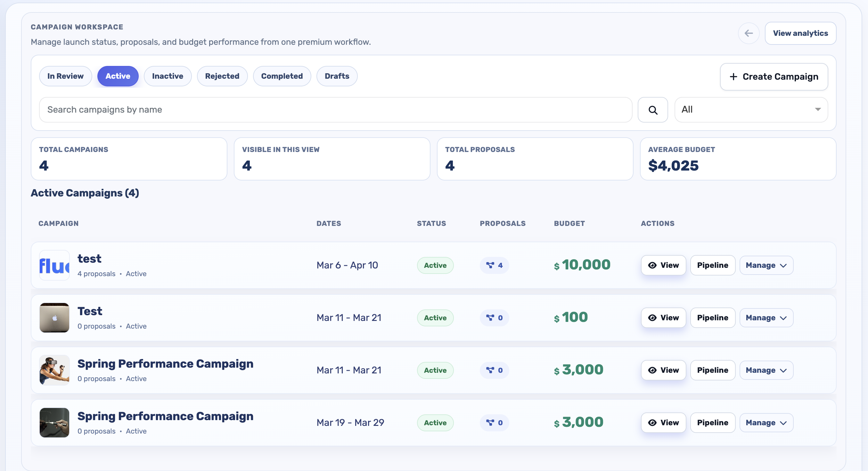Select the Drafts filter tab
The image size is (868, 471).
pyautogui.click(x=337, y=76)
